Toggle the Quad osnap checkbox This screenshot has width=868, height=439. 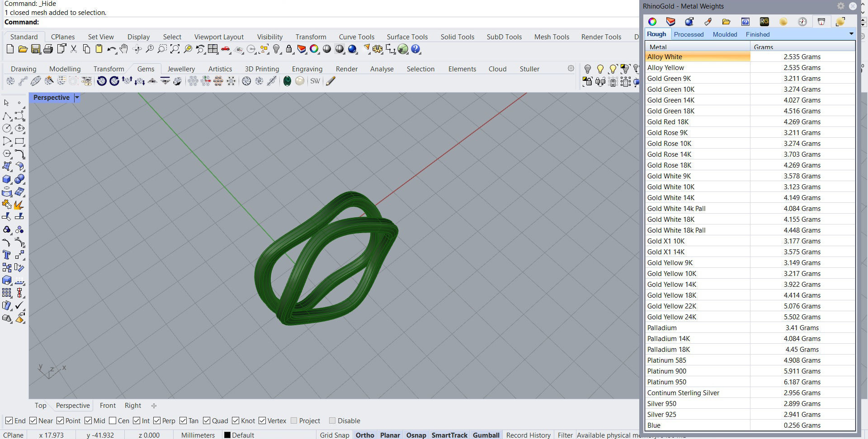pyautogui.click(x=207, y=420)
